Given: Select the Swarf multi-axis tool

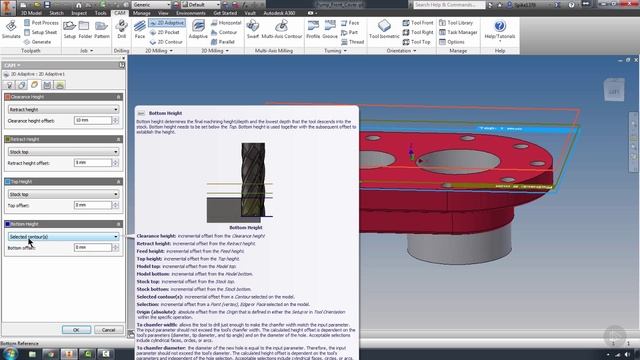Looking at the screenshot, I should pos(253,29).
